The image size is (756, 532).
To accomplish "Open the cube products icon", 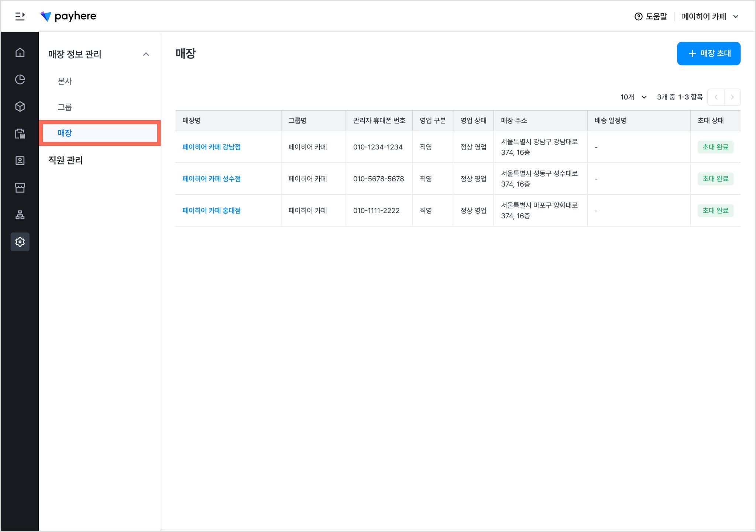I will [x=20, y=107].
